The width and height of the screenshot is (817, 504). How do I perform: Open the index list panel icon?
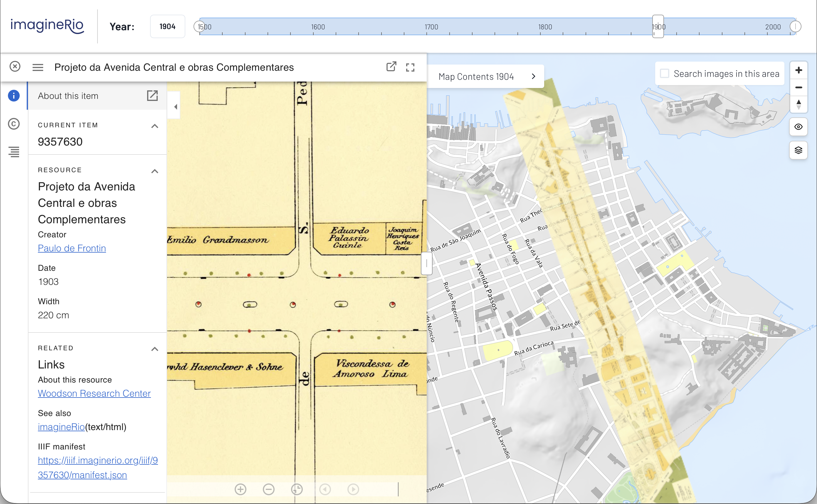(x=14, y=152)
